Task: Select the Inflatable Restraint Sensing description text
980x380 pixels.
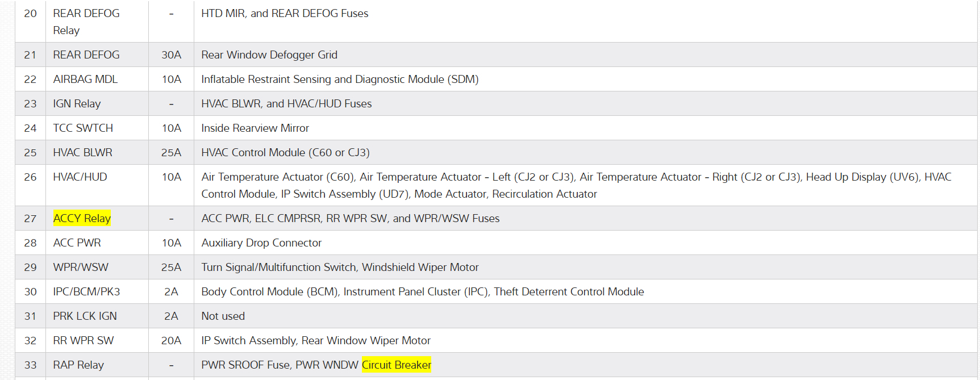Action: (339, 79)
